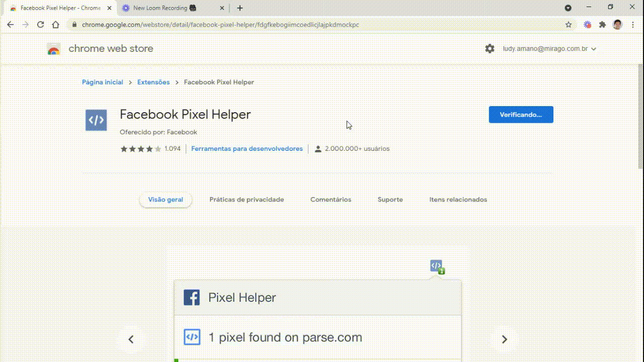Show the next screenshot in carousel
Screen dimensions: 644x362
tap(505, 339)
